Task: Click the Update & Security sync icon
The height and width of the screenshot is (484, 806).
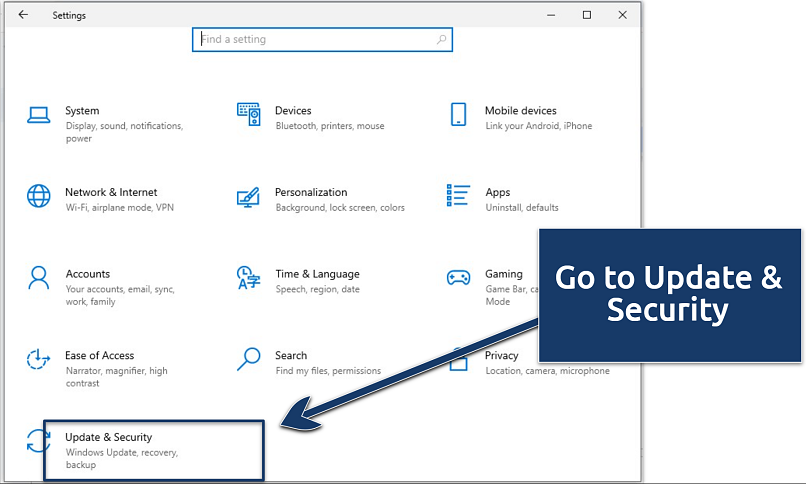Action: [39, 441]
